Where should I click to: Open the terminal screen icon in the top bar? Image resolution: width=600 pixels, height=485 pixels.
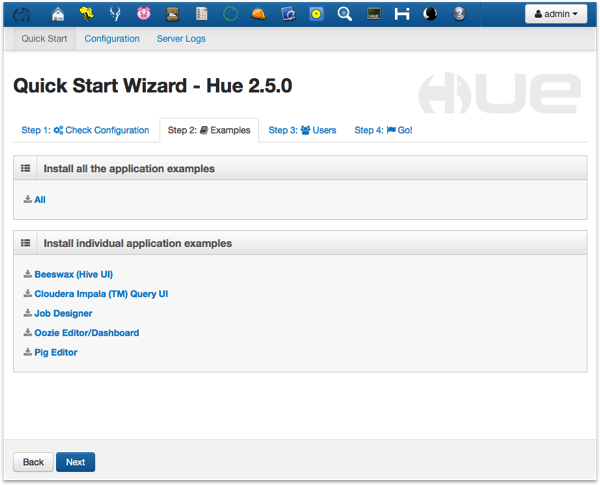coord(373,14)
